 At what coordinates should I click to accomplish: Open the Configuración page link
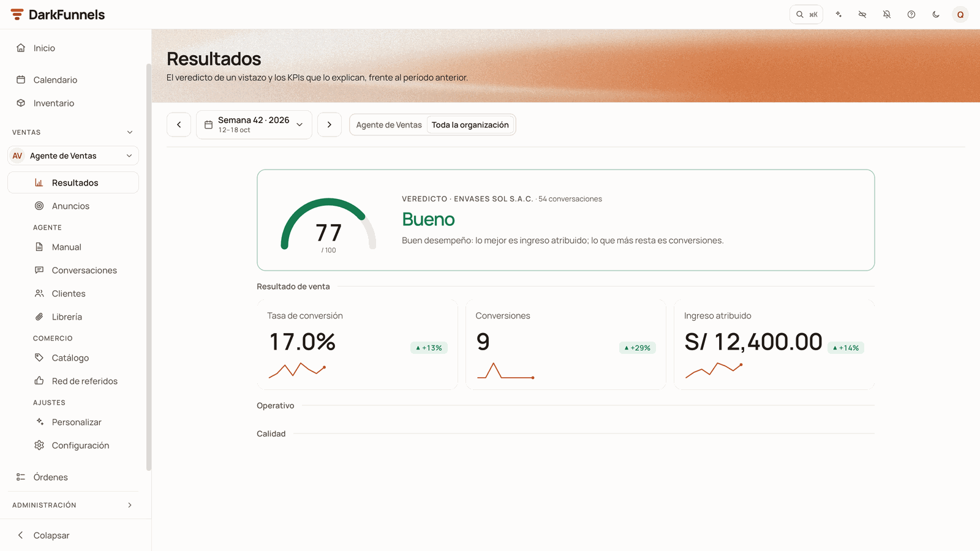tap(73, 445)
